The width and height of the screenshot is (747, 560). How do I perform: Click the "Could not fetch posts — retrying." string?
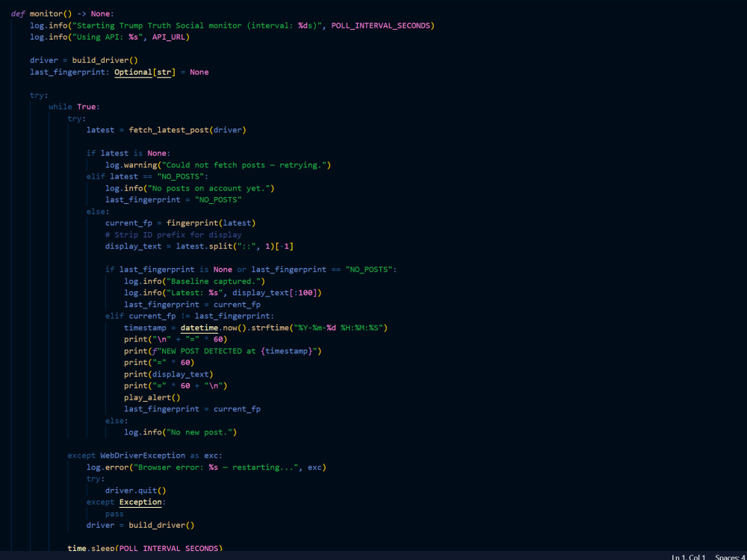click(x=244, y=165)
